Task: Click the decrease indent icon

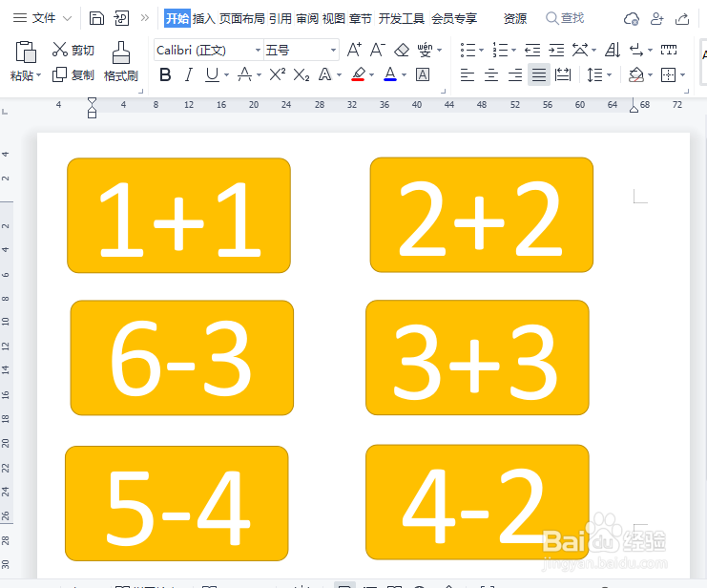Action: pyautogui.click(x=532, y=50)
